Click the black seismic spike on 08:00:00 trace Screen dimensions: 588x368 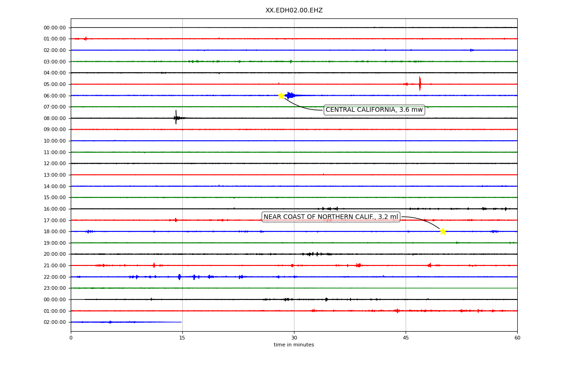click(x=176, y=117)
